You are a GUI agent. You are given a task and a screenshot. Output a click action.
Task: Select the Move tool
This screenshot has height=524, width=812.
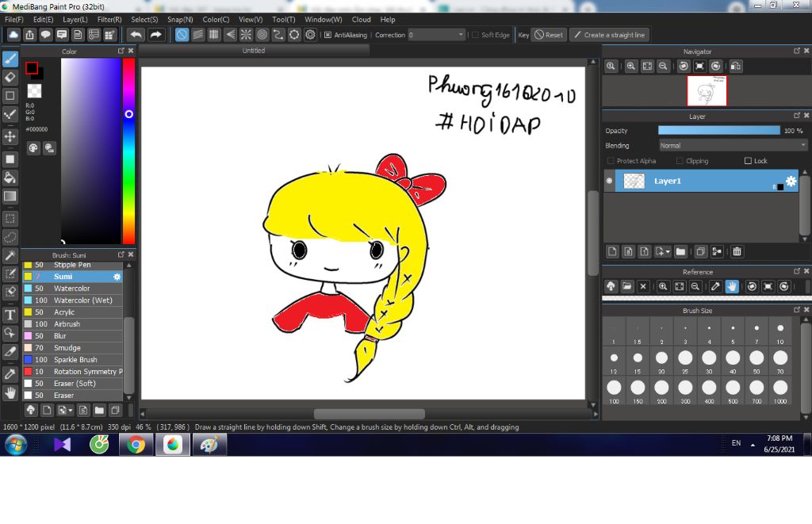[x=10, y=136]
